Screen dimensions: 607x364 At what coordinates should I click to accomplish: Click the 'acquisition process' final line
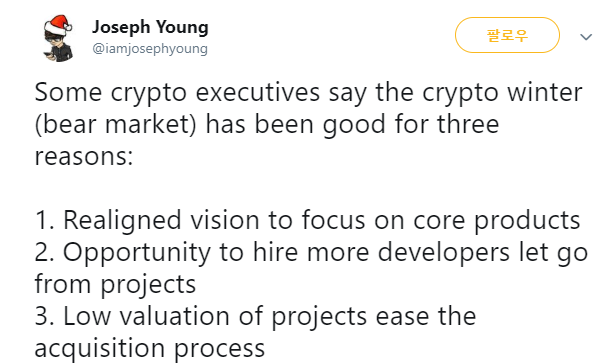coord(149,349)
